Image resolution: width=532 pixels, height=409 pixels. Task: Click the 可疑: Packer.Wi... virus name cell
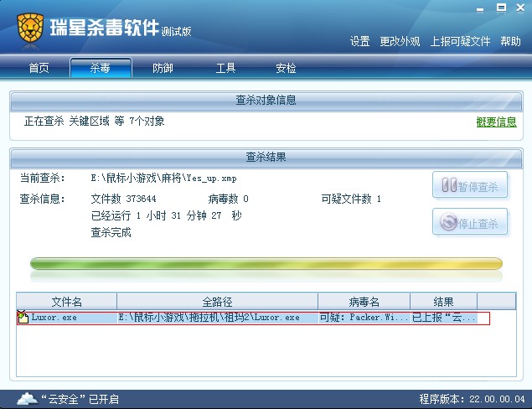(x=364, y=318)
